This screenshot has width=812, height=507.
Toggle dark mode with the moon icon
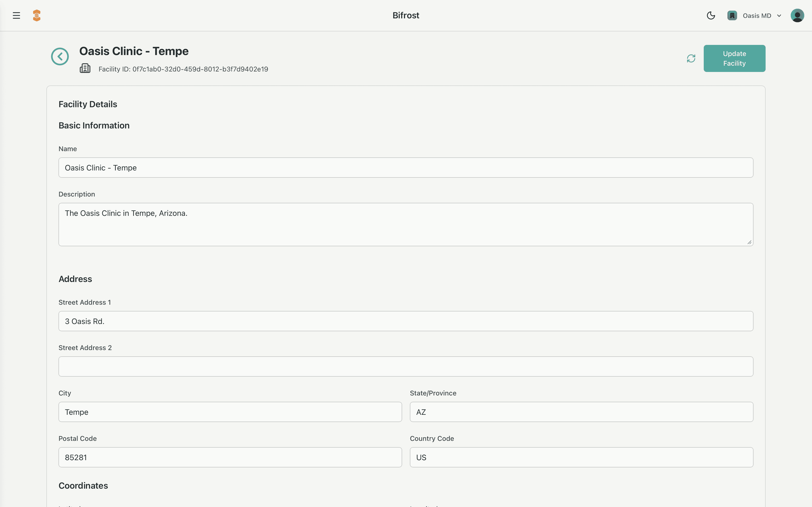pos(711,15)
